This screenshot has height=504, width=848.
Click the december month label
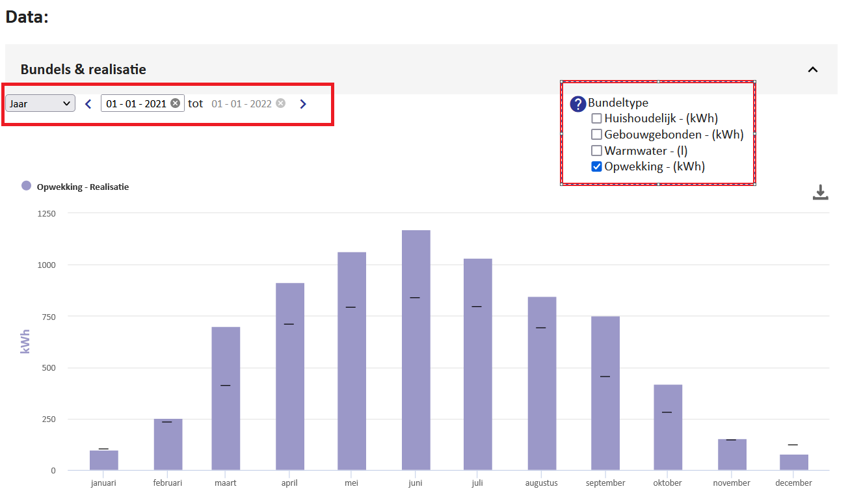point(794,483)
